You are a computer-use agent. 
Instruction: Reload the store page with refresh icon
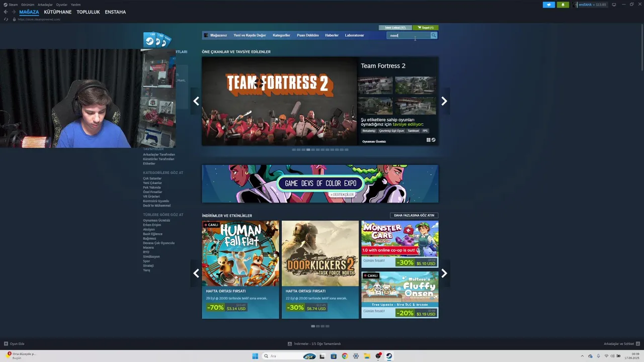click(6, 19)
